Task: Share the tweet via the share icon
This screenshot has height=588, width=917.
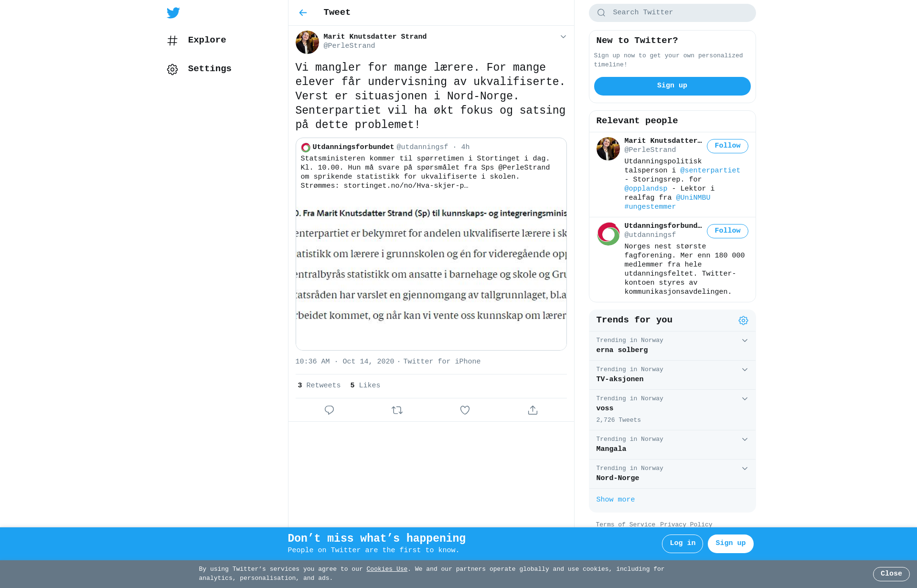Action: 533,410
